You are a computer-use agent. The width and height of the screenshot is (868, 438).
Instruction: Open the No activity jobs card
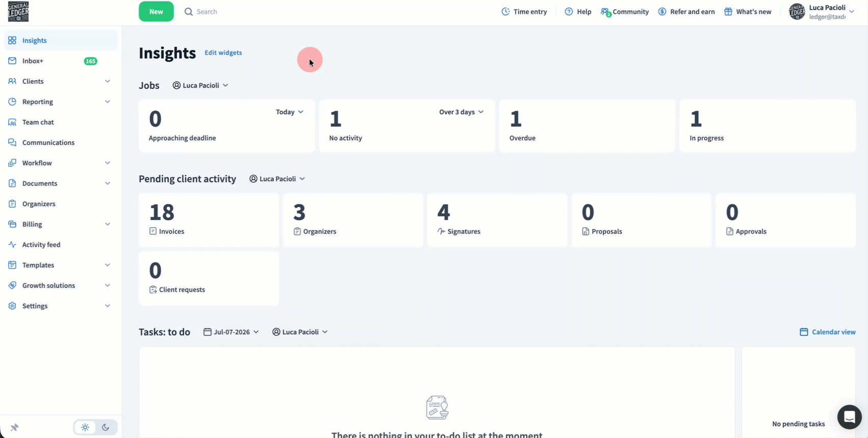407,126
